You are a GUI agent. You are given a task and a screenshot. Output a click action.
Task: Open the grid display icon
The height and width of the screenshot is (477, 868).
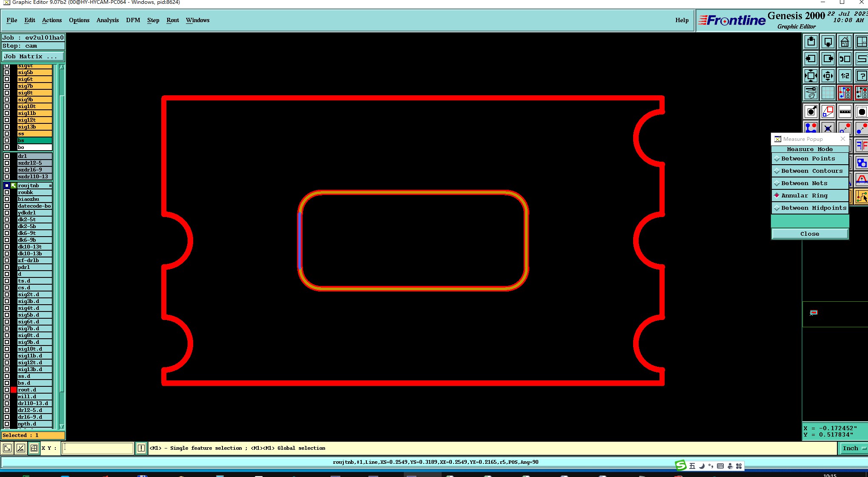point(828,92)
